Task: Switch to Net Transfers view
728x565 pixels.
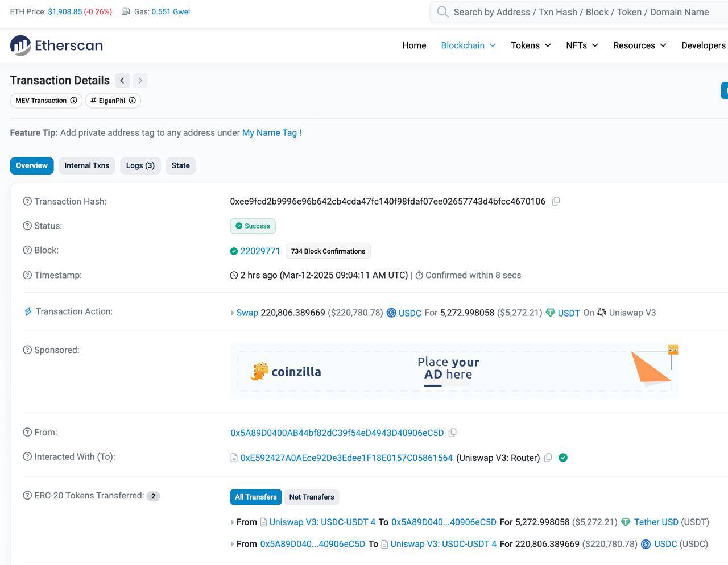Action: 312,497
